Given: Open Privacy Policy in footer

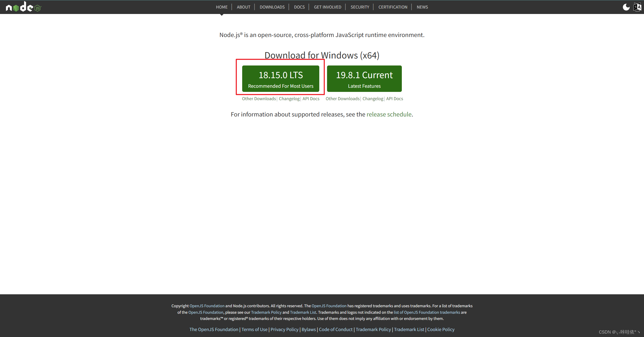Looking at the screenshot, I should coord(284,329).
